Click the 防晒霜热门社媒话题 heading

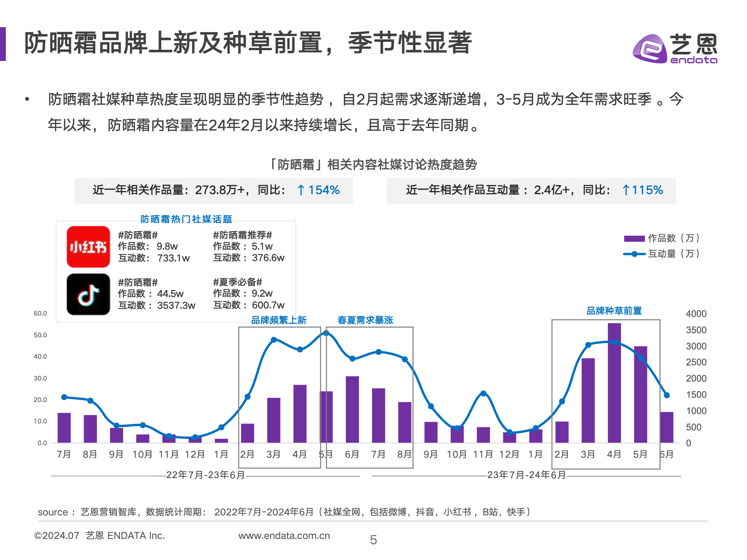(186, 219)
